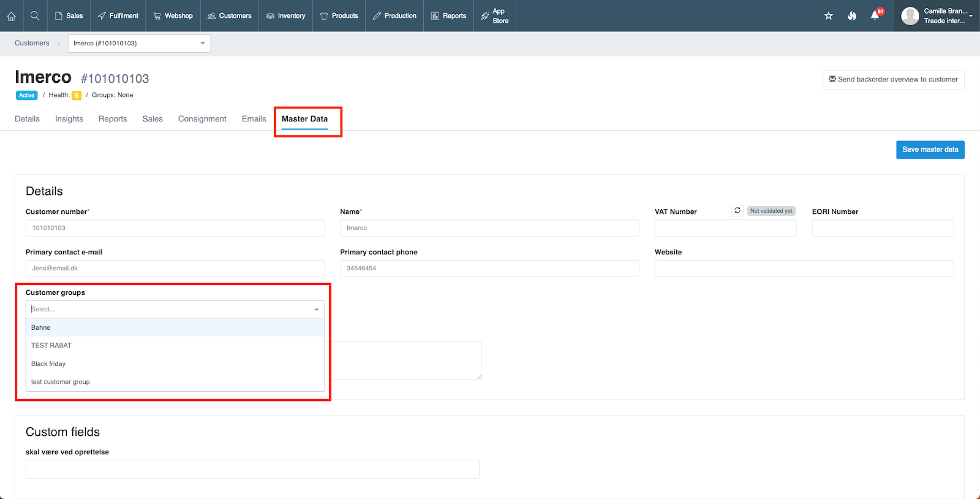Click the home icon in top bar
The width and height of the screenshot is (980, 499).
pos(11,16)
